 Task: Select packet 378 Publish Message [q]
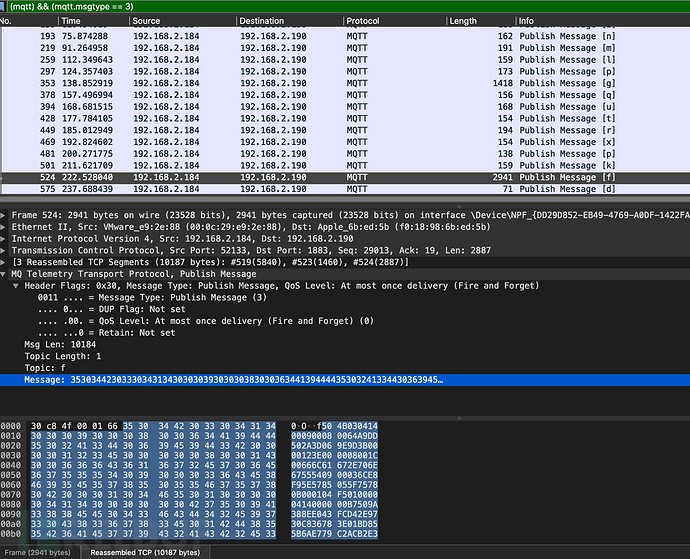tap(345, 95)
